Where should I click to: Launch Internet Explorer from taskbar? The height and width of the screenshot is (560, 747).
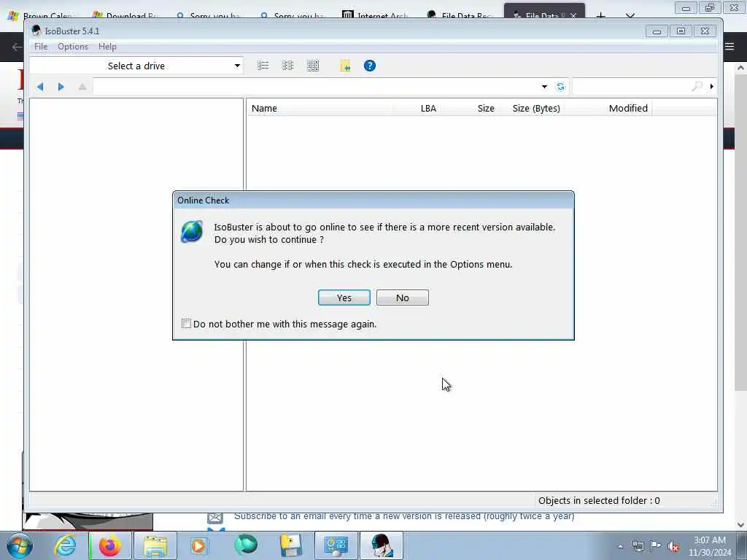[65, 545]
